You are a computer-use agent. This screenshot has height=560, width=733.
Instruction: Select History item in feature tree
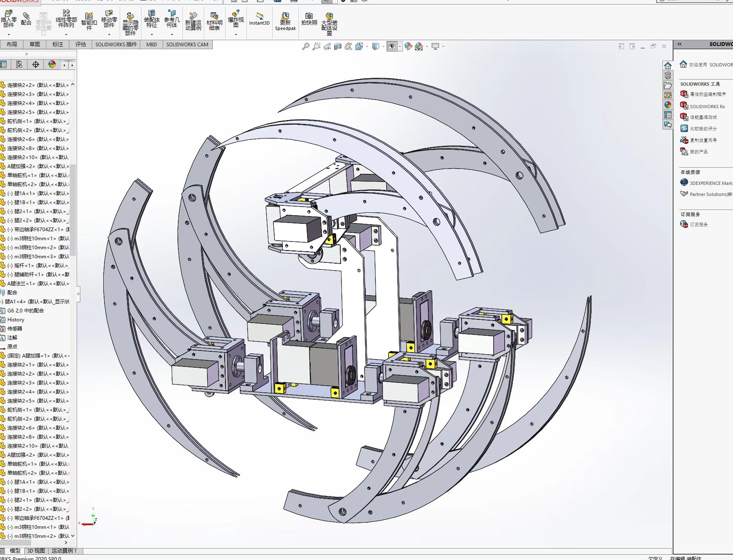(16, 320)
